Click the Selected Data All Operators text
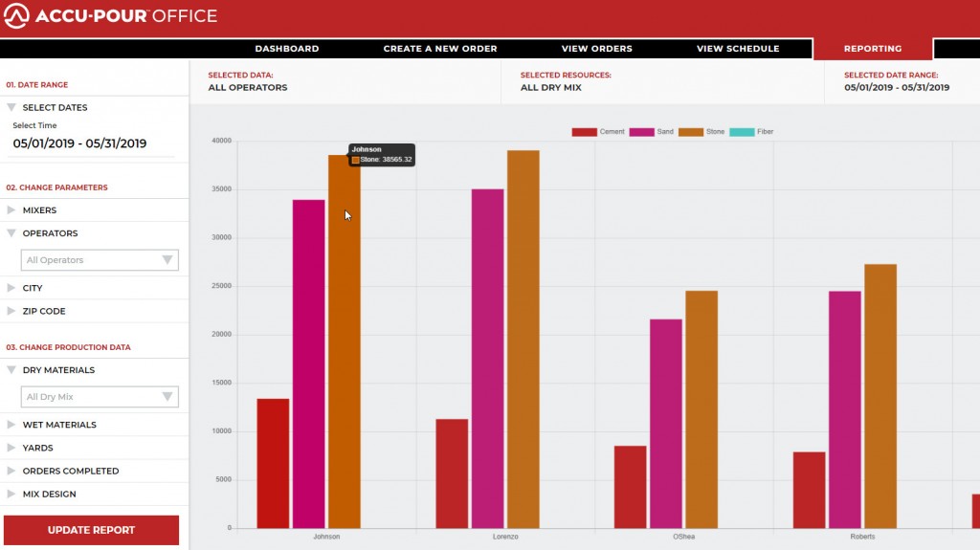 248,87
